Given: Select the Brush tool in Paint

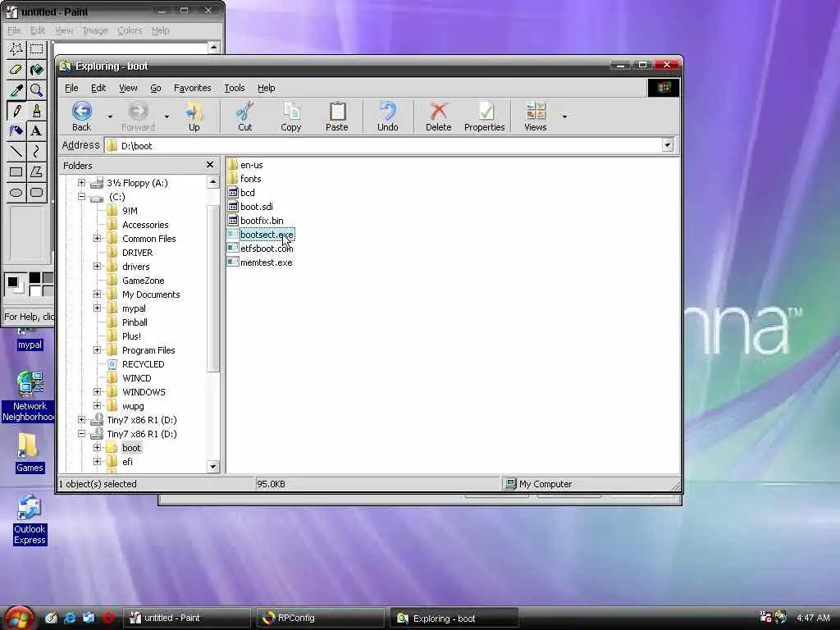Looking at the screenshot, I should [36, 111].
